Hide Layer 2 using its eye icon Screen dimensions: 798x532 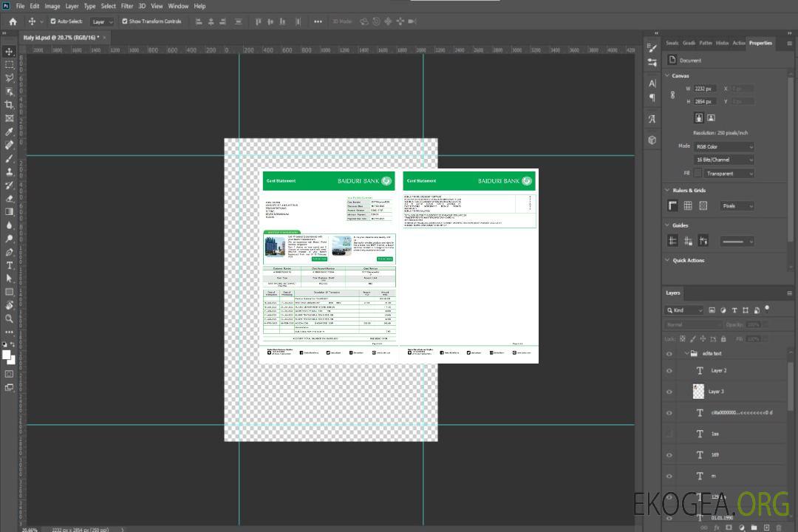coord(669,371)
